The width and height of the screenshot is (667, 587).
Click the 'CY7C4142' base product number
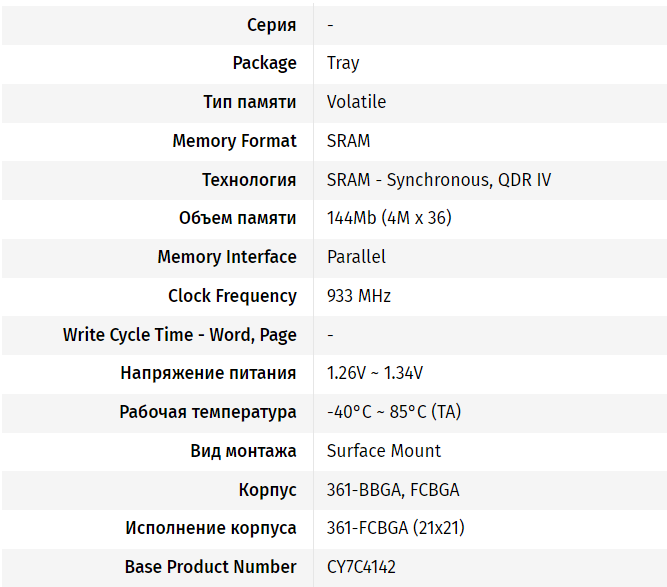pos(361,567)
